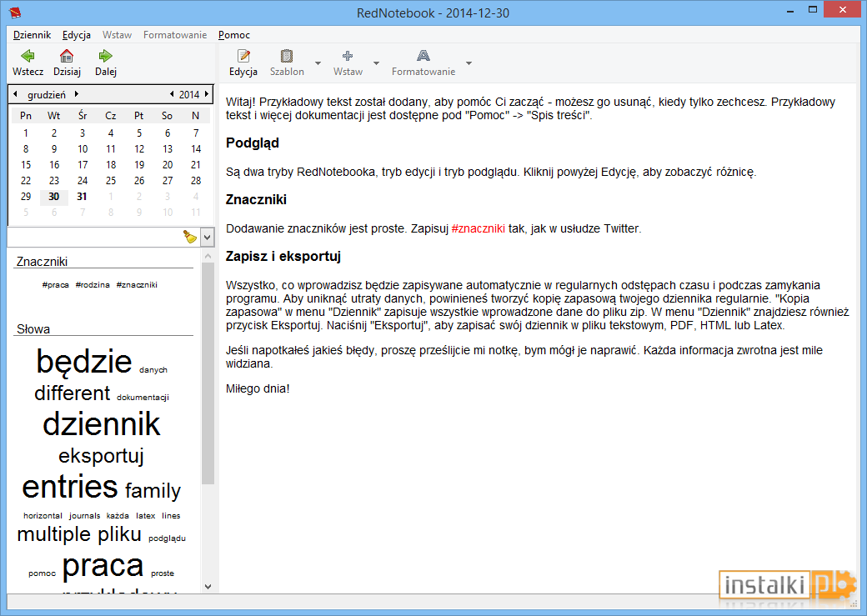Open the Wstaw dropdown arrow

click(377, 63)
